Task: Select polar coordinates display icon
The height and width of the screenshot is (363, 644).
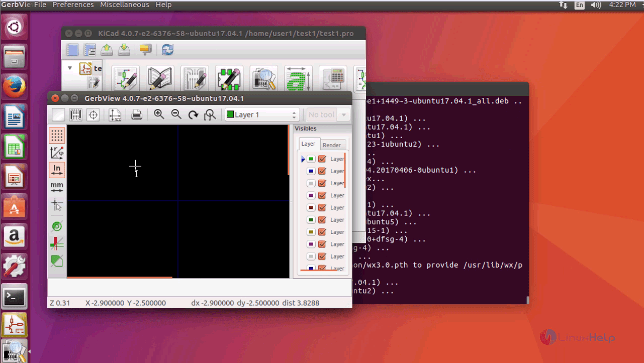Action: pos(57,153)
